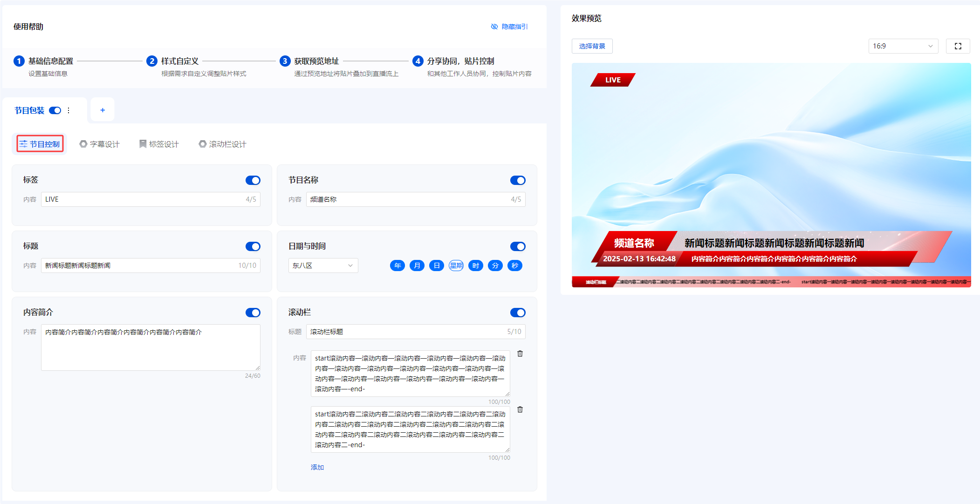Click the plus icon to add package
980x504 pixels.
(103, 110)
